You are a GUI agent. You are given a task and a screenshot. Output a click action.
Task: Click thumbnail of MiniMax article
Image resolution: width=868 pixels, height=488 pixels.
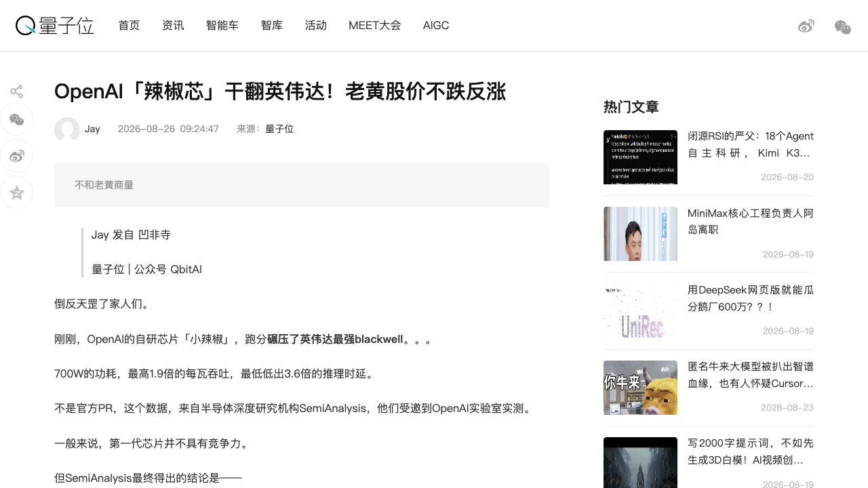click(x=640, y=234)
